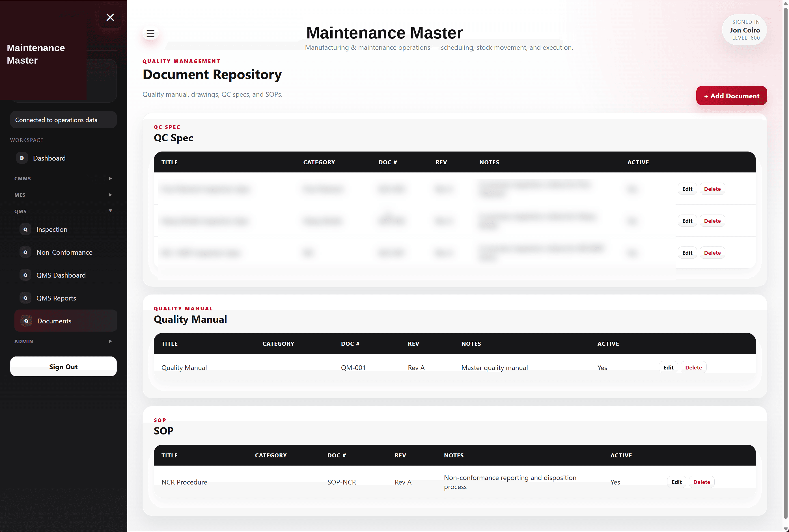Screen dimensions: 789x532
Task: Click the scrollbar down arrow
Action: click(x=785, y=529)
